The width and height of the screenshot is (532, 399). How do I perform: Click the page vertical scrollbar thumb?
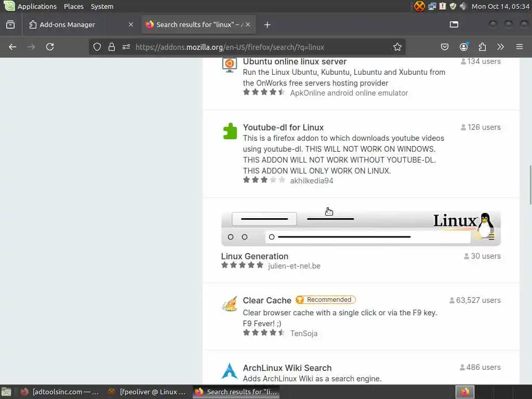(x=530, y=185)
